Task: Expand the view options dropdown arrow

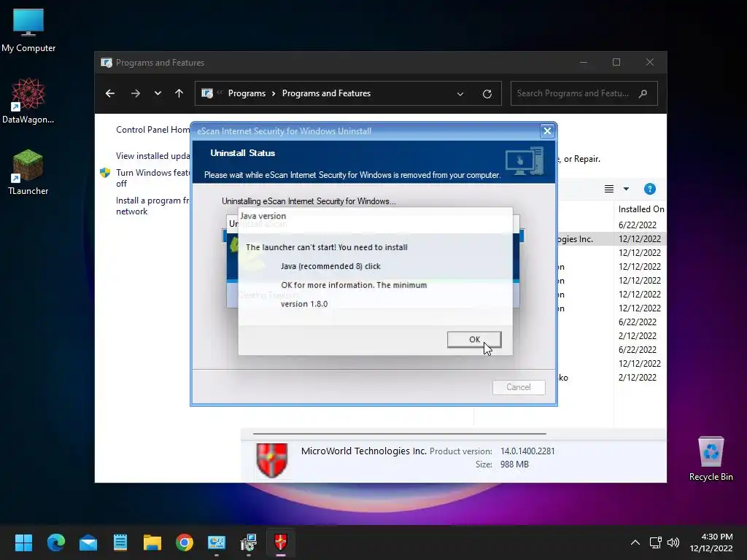Action: click(x=626, y=189)
